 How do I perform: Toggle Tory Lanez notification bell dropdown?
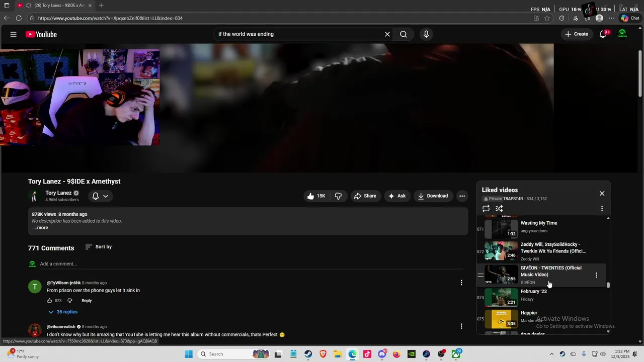pyautogui.click(x=100, y=196)
